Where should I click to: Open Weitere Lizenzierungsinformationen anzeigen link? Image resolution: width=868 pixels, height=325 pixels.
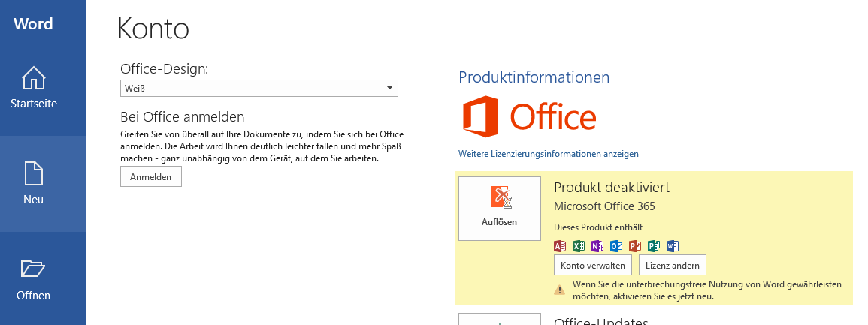548,154
